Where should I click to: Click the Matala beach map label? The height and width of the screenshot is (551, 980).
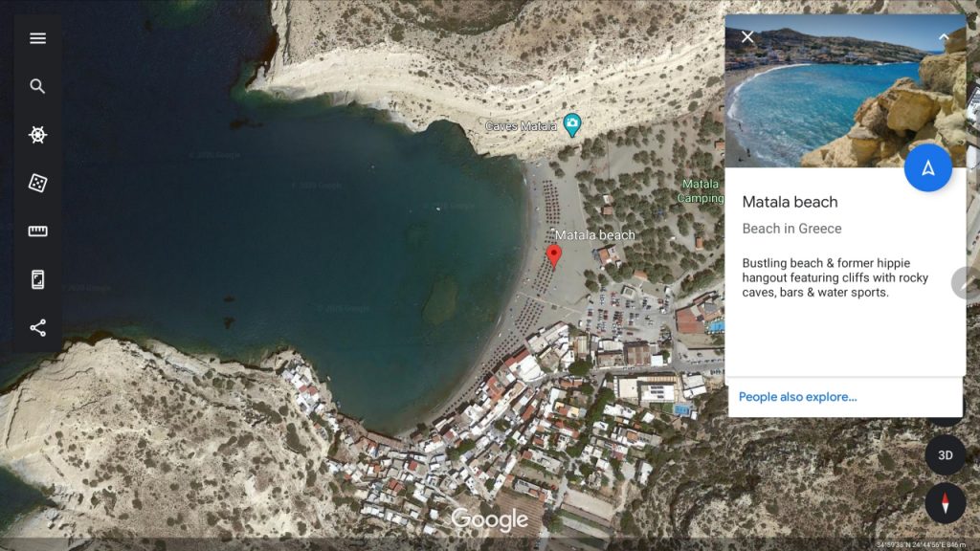(595, 235)
